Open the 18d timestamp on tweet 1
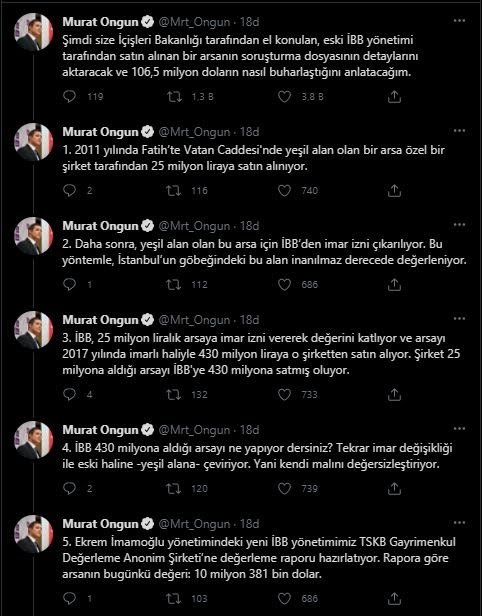The height and width of the screenshot is (616, 482). pyautogui.click(x=249, y=22)
